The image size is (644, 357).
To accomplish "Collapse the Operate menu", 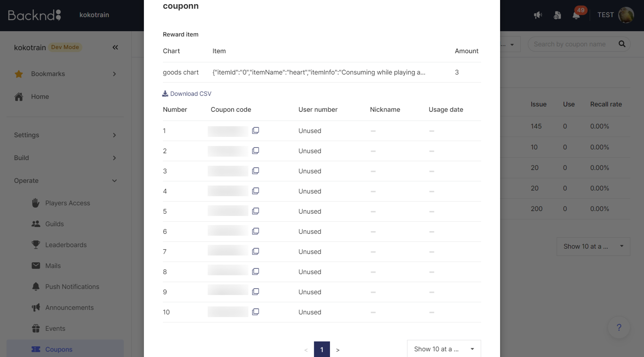I will [x=114, y=181].
